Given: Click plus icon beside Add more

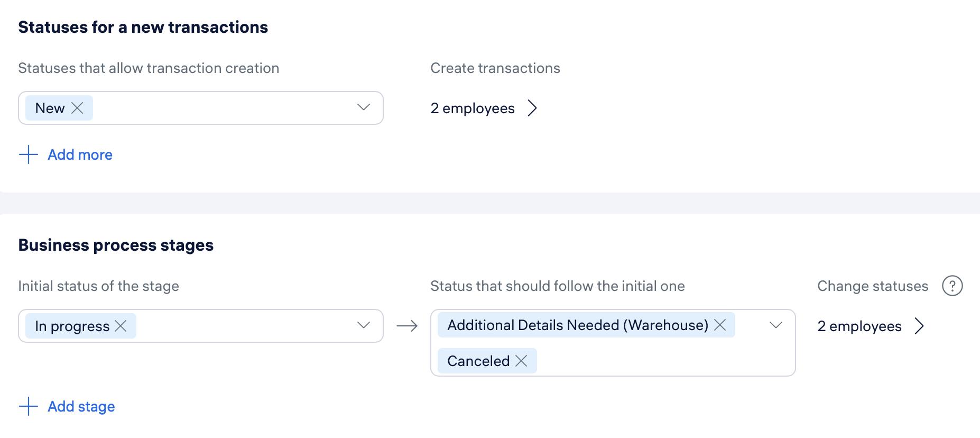Looking at the screenshot, I should pyautogui.click(x=29, y=154).
